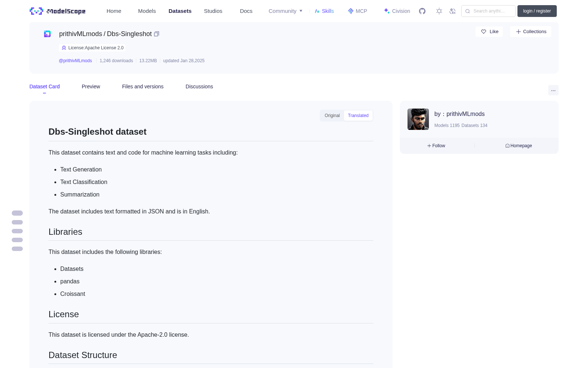Click the by: prithivMLmods author name
Screen dimensions: 588x368
click(459, 114)
